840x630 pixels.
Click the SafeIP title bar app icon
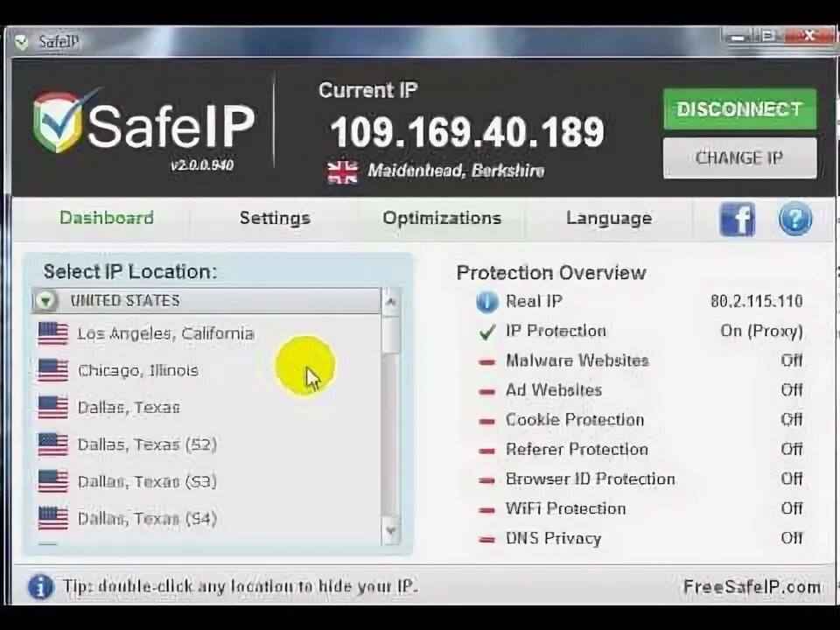click(x=21, y=42)
